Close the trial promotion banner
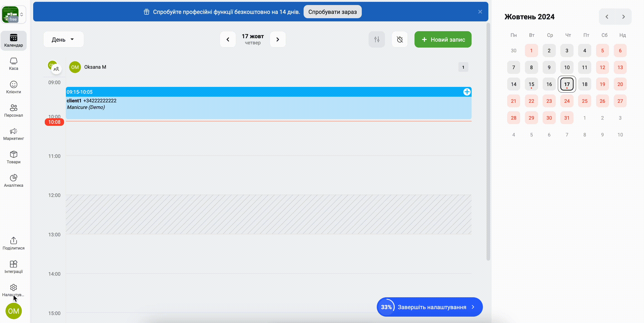 480,12
